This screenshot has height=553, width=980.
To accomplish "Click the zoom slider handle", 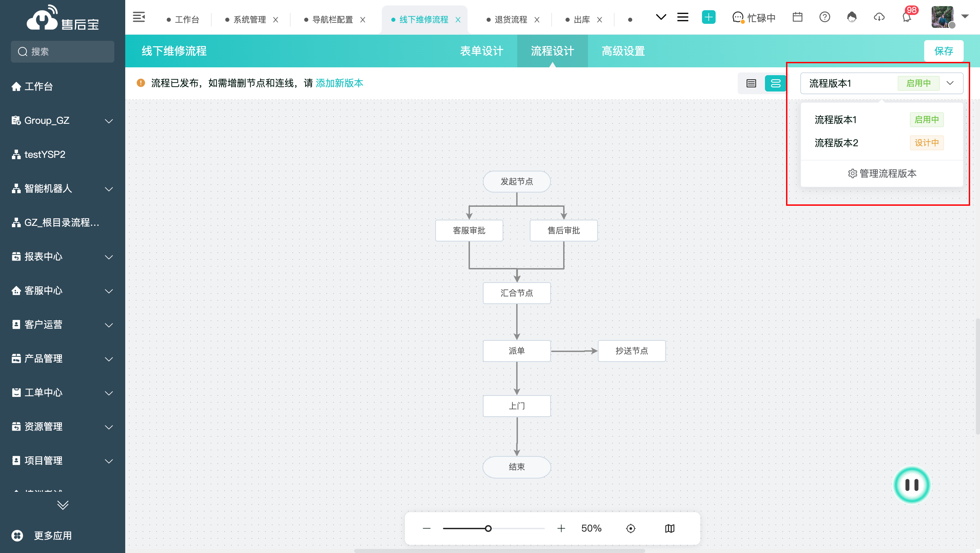I will 488,528.
